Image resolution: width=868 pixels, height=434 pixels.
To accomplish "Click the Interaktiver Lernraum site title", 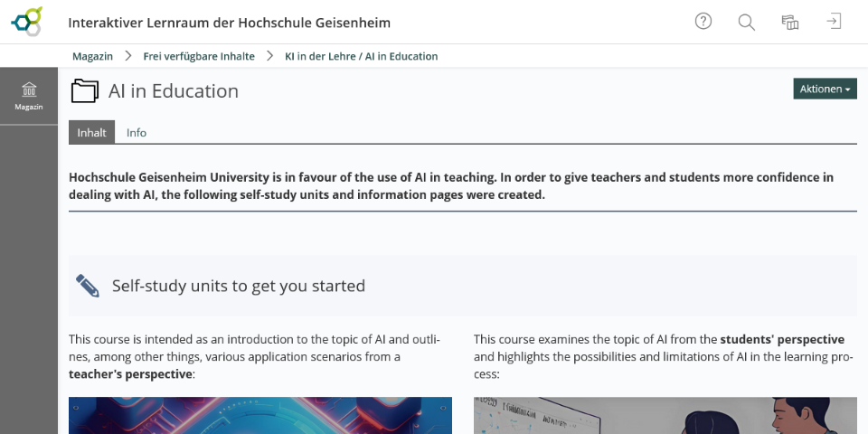I will 229,23.
